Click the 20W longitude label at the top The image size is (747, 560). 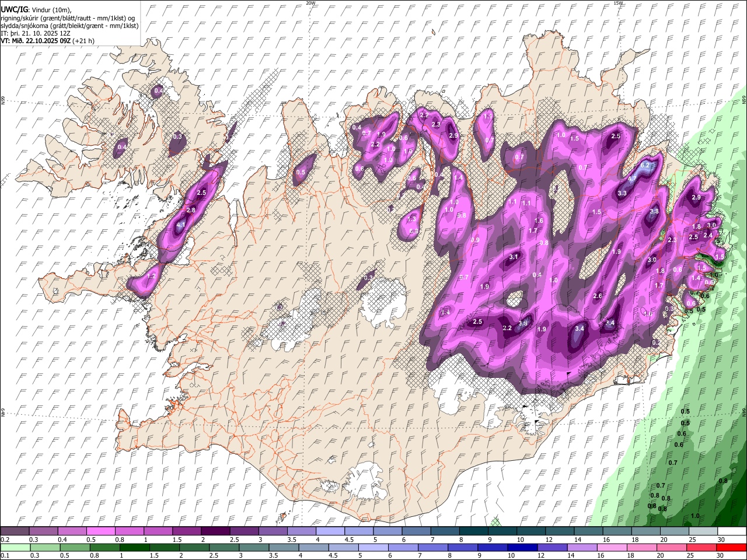tap(310, 3)
